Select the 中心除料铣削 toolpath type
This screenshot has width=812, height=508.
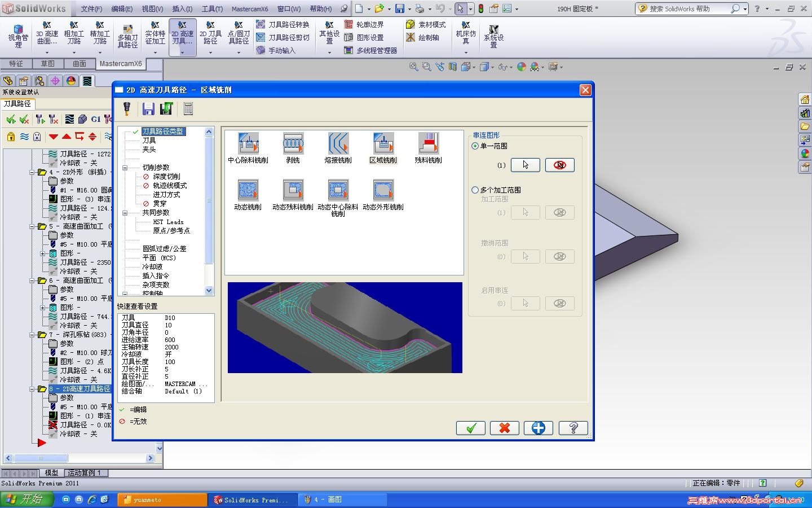point(248,148)
